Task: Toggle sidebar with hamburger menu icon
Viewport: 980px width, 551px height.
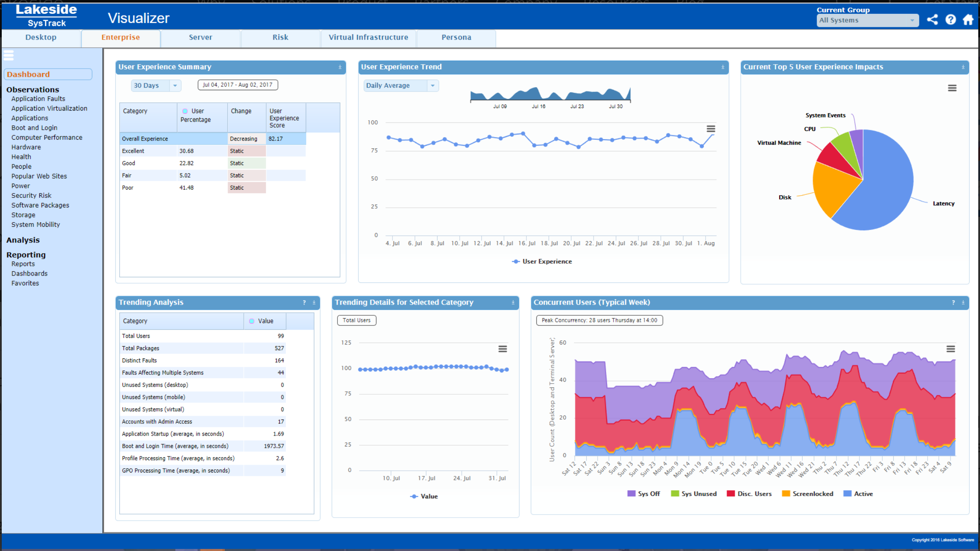Action: tap(9, 55)
